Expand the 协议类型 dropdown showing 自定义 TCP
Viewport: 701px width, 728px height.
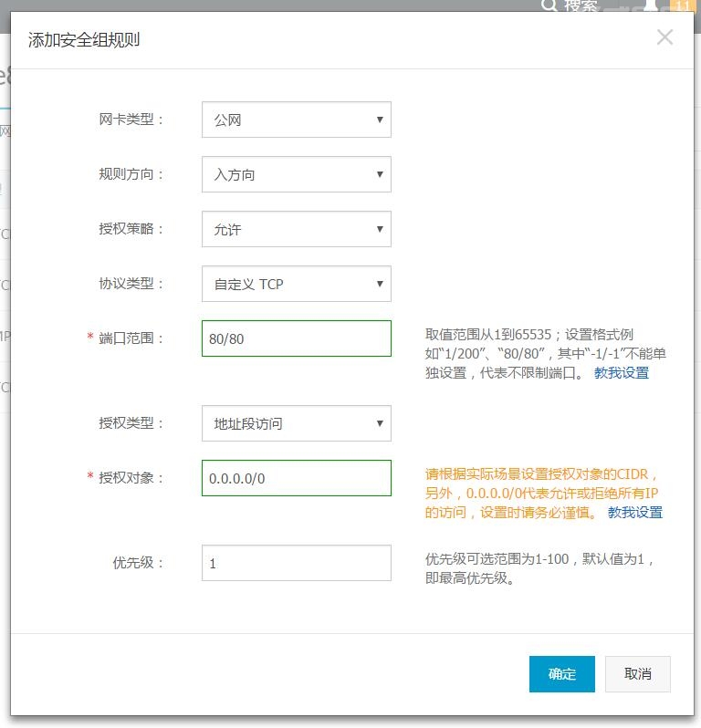click(x=296, y=284)
